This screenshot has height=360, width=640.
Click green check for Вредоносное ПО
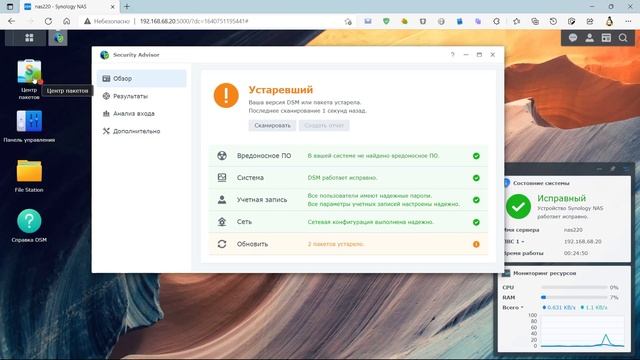click(476, 156)
